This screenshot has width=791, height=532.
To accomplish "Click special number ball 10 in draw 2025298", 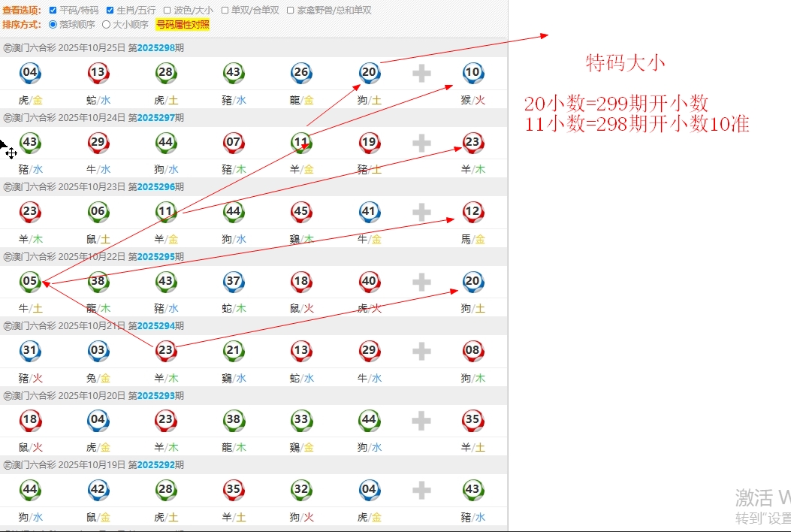I will pos(472,73).
